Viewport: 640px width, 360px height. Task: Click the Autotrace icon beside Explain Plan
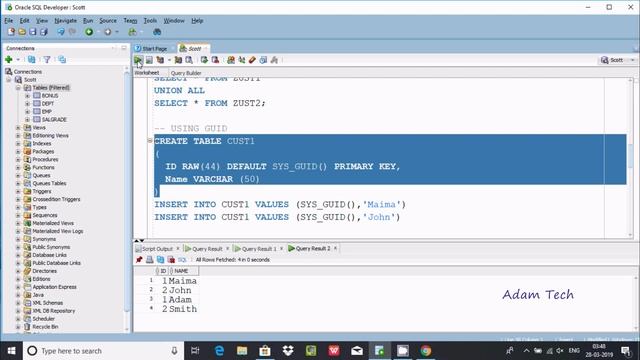pos(178,60)
